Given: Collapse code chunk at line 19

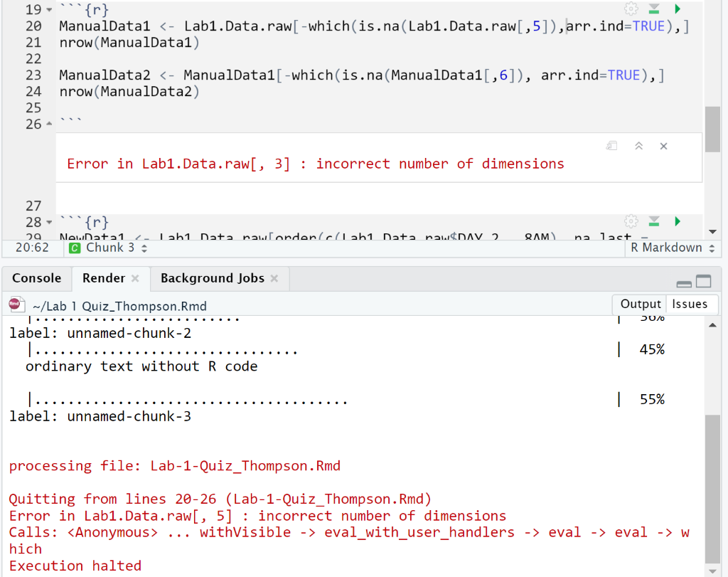Looking at the screenshot, I should click(x=49, y=10).
